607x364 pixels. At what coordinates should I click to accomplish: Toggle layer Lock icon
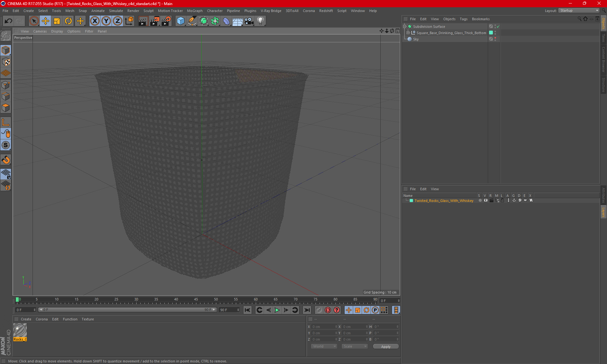[x=502, y=200]
